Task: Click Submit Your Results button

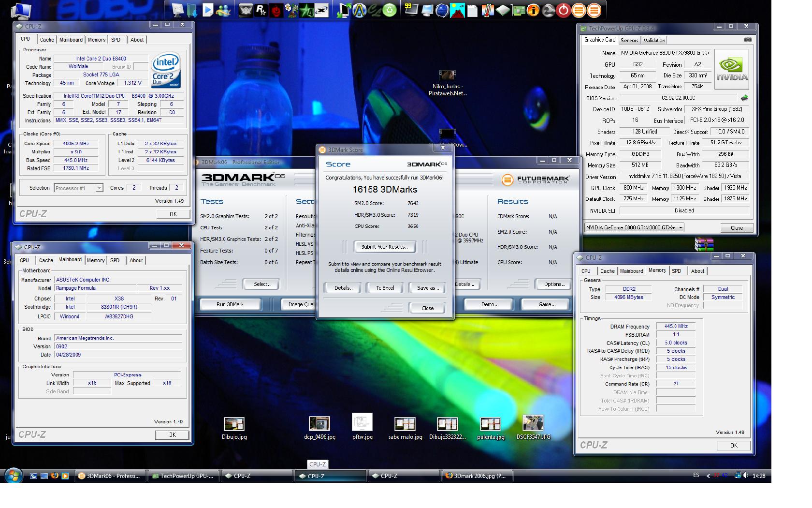Action: 384,247
